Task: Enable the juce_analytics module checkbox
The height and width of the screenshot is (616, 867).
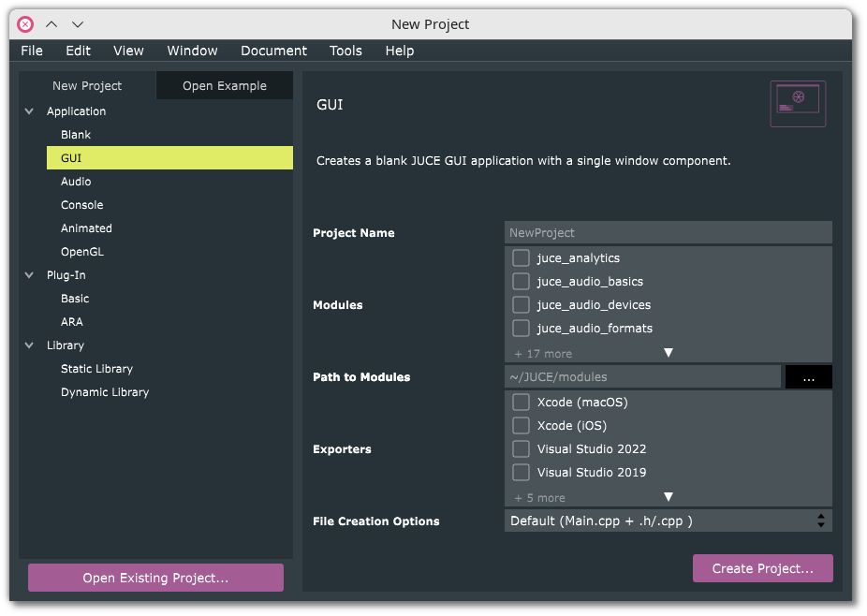Action: click(521, 257)
